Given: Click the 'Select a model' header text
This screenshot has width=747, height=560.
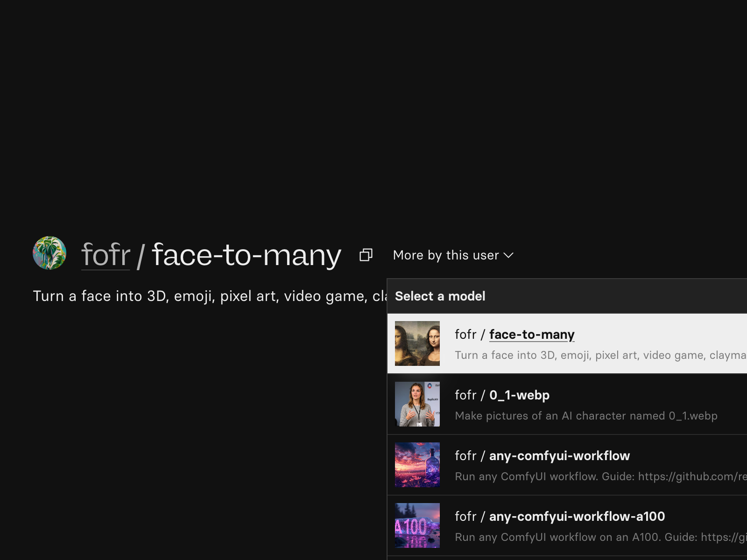Looking at the screenshot, I should coord(440,296).
